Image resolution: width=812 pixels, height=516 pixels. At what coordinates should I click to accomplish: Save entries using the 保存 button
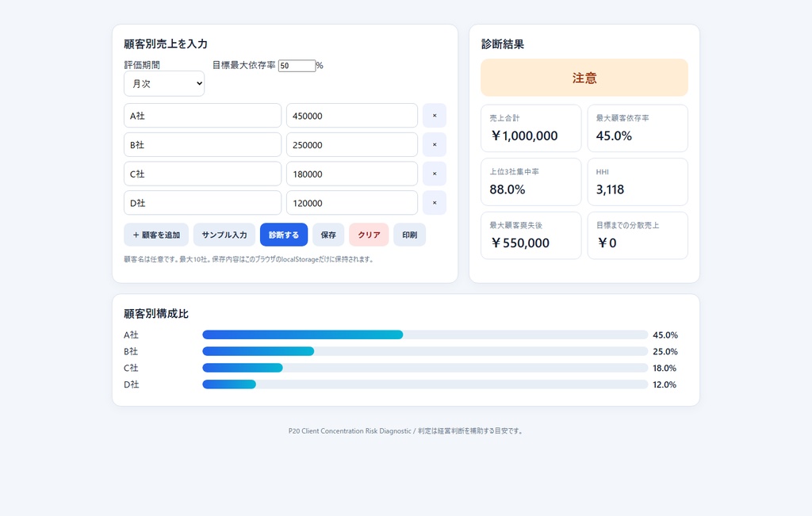click(328, 235)
